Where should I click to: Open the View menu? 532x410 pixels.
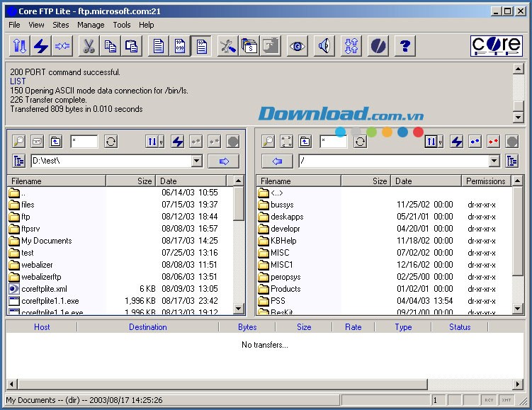[x=36, y=25]
